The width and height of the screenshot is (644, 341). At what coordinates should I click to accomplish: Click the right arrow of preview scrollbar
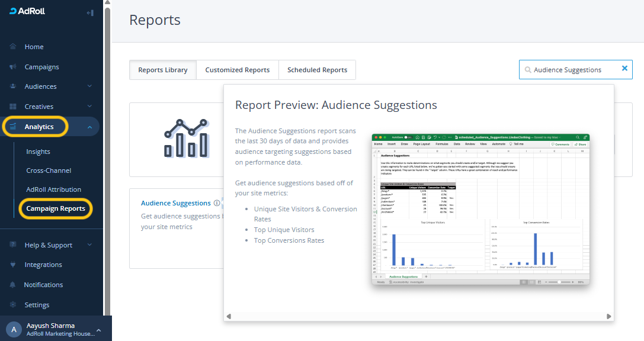tap(610, 316)
